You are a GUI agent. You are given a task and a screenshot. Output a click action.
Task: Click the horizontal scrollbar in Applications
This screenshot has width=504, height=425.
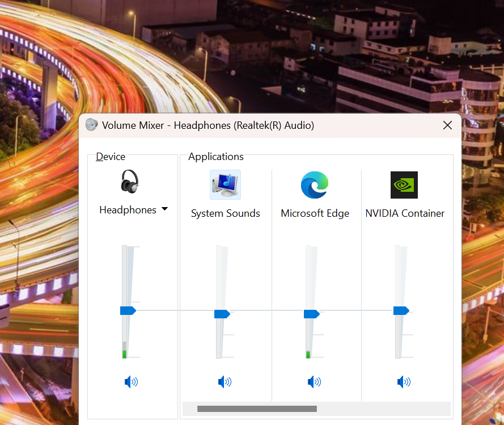[x=257, y=409]
